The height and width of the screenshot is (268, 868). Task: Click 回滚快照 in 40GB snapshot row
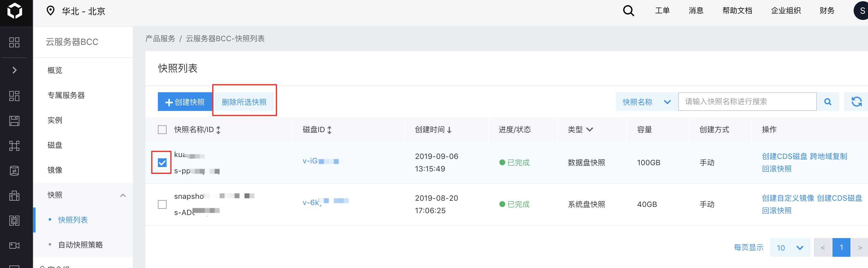point(777,210)
